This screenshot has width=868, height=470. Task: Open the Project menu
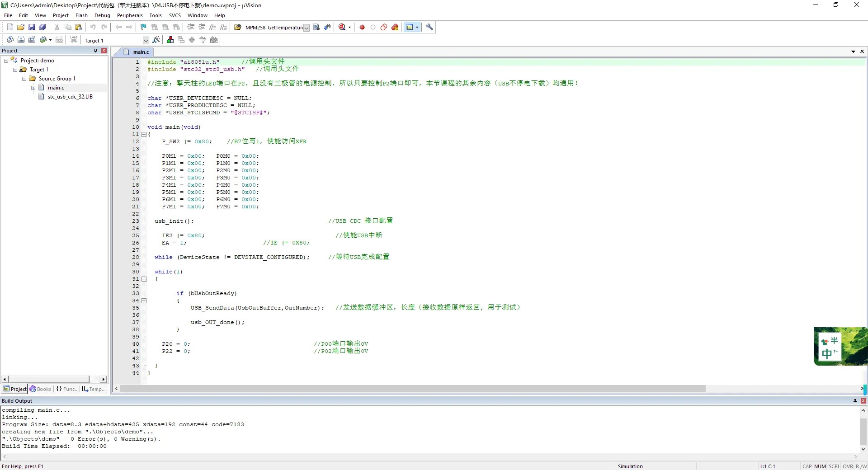tap(61, 15)
